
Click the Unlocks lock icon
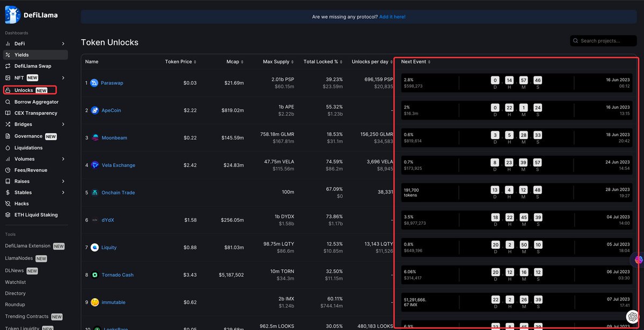tap(8, 90)
